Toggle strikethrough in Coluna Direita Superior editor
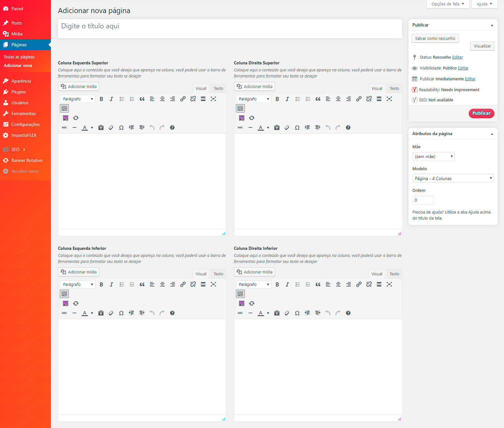 pos(240,127)
